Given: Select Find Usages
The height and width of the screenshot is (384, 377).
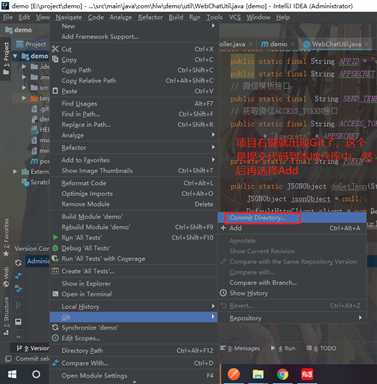Looking at the screenshot, I should [133, 104].
